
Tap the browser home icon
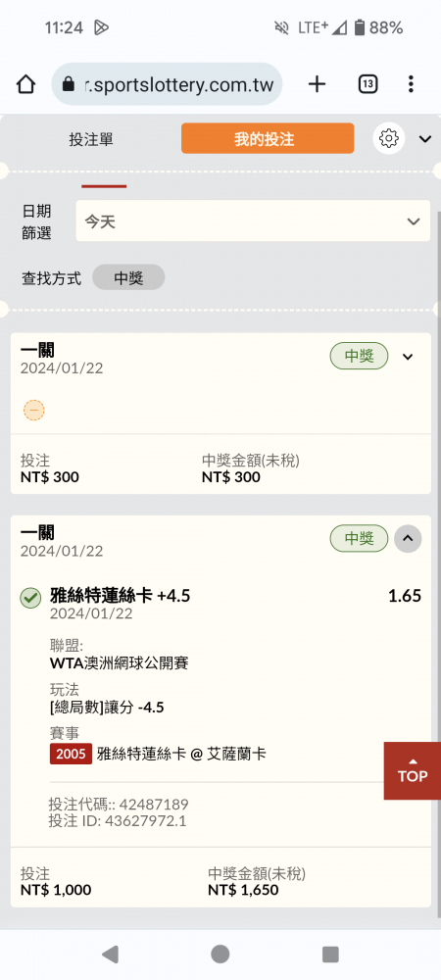[25, 83]
